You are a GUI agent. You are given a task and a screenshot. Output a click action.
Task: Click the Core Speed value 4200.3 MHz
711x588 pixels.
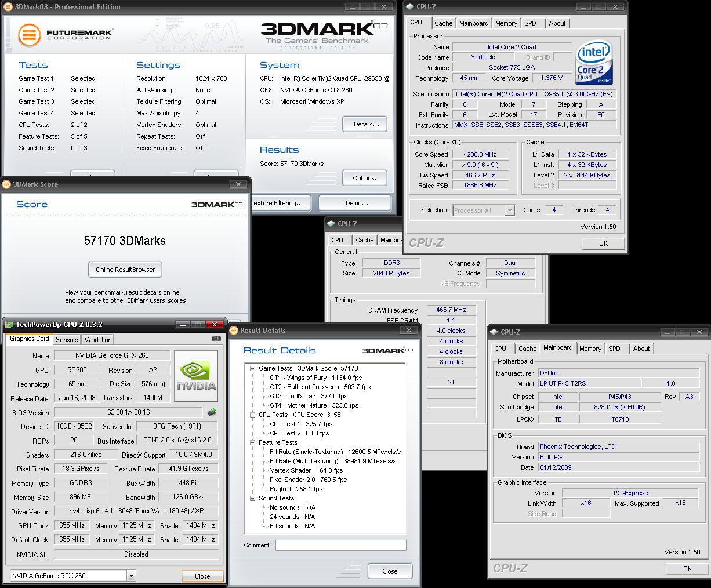coord(480,154)
